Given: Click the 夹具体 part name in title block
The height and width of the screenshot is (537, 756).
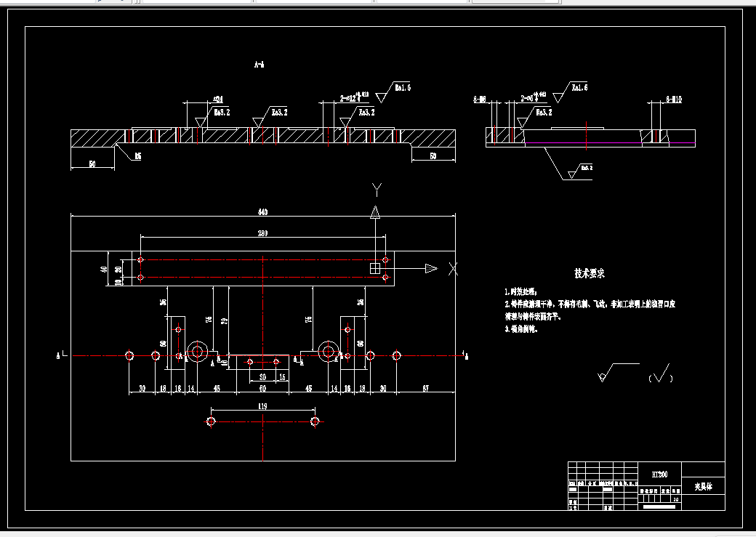Looking at the screenshot, I should click(x=704, y=487).
